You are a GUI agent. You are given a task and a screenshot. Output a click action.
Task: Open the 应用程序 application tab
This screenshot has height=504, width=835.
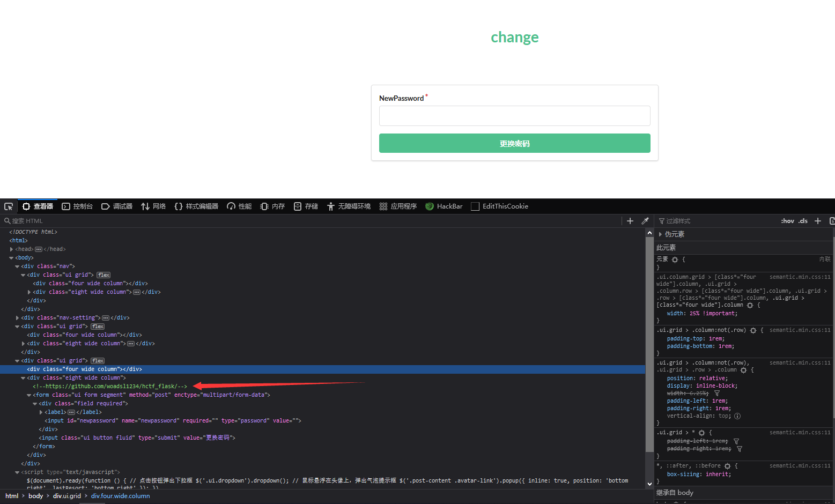(398, 206)
